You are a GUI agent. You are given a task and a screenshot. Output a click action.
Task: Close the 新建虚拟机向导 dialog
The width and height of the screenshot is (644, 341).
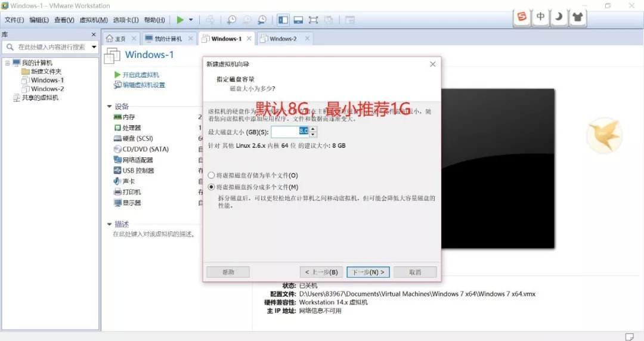[x=432, y=64]
